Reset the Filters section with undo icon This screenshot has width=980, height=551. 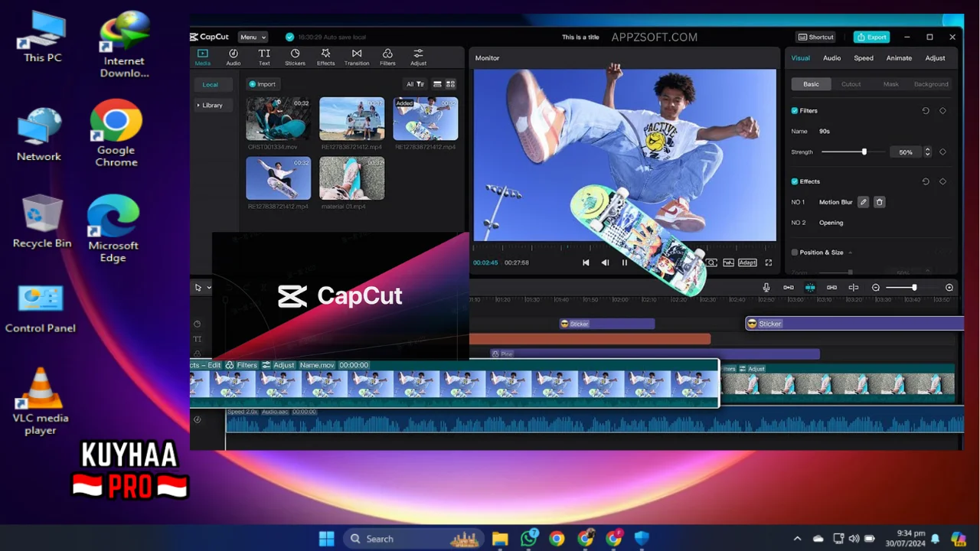click(926, 111)
